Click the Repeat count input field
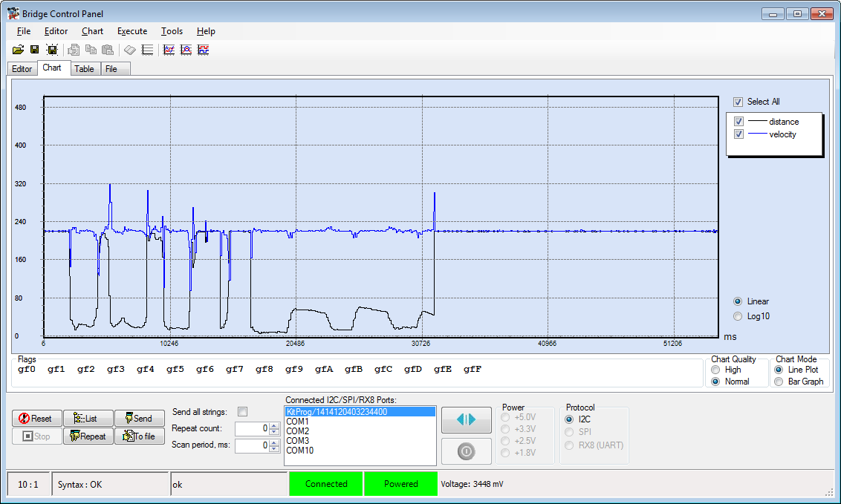The image size is (841, 504). click(x=252, y=428)
